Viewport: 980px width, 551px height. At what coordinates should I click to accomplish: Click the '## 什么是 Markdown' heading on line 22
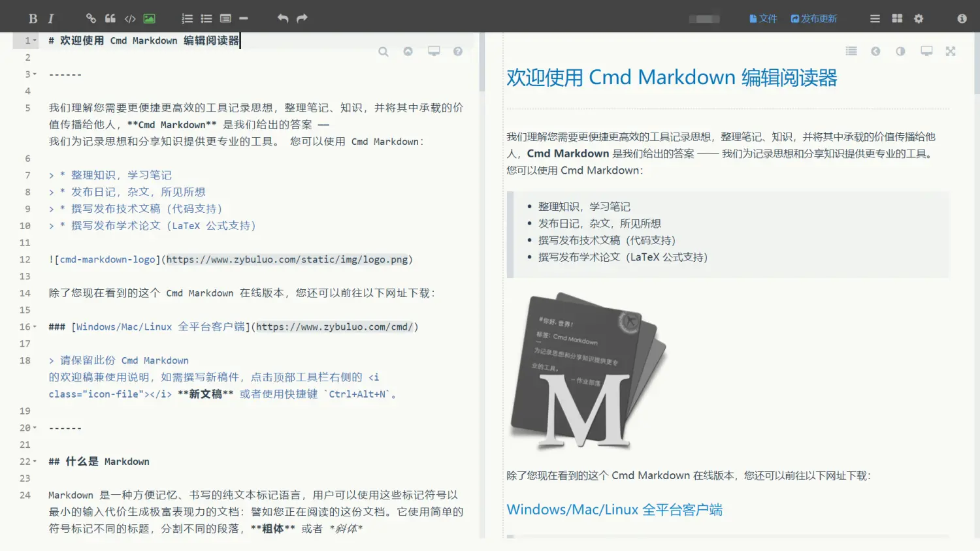pyautogui.click(x=99, y=462)
